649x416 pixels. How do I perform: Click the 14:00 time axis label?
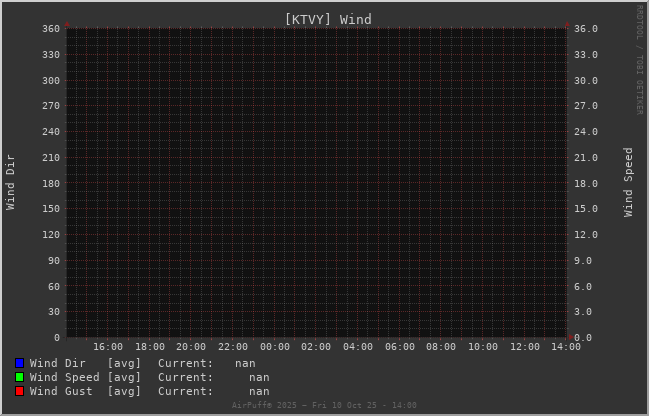pos(566,347)
